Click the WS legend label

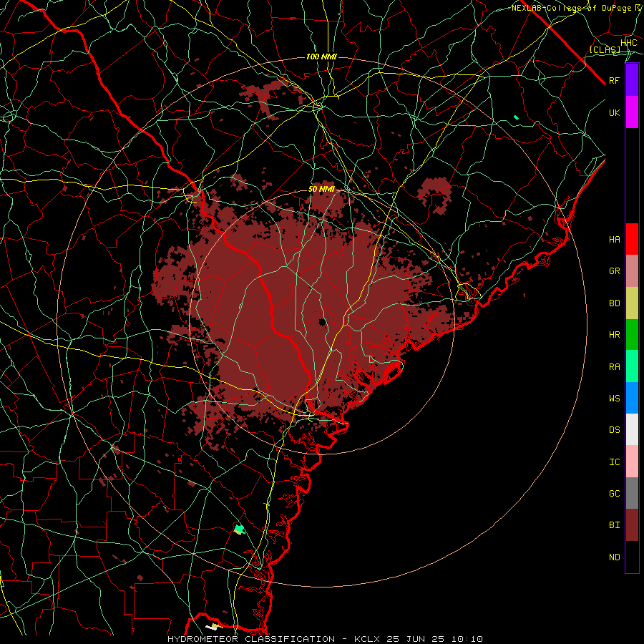point(614,398)
